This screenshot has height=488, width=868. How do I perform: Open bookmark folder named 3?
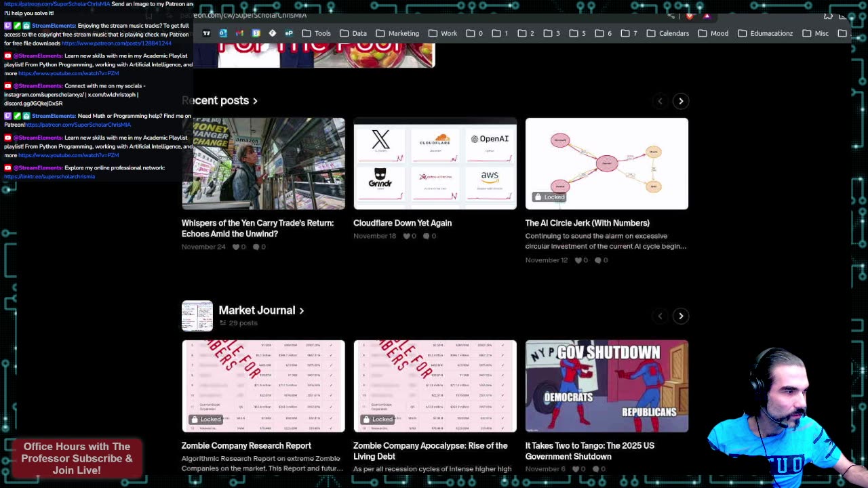click(551, 33)
